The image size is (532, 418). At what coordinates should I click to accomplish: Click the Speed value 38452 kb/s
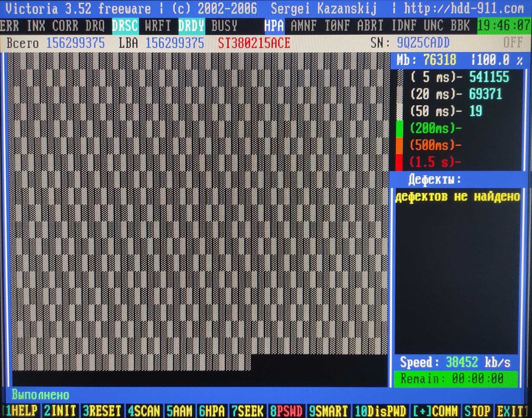(x=478, y=362)
